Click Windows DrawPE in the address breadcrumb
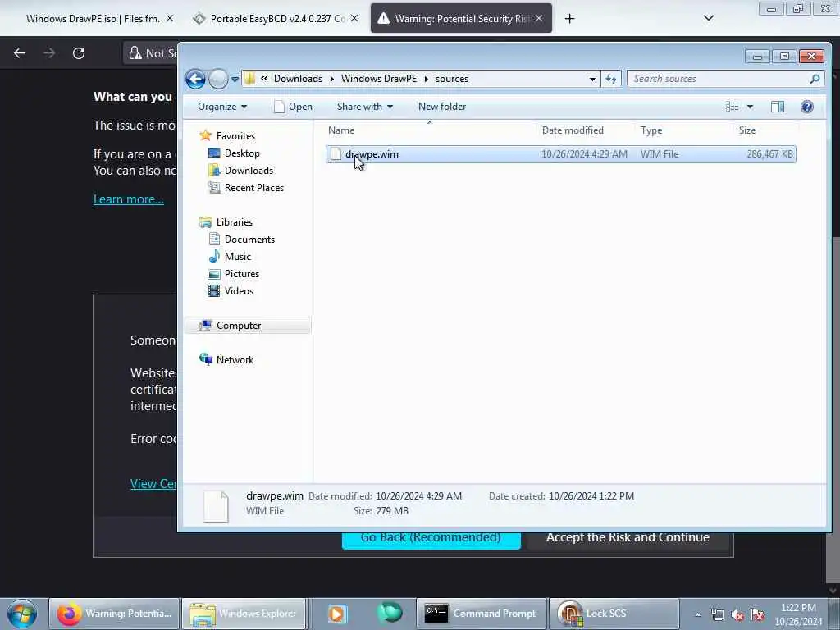This screenshot has height=630, width=840. click(x=379, y=79)
